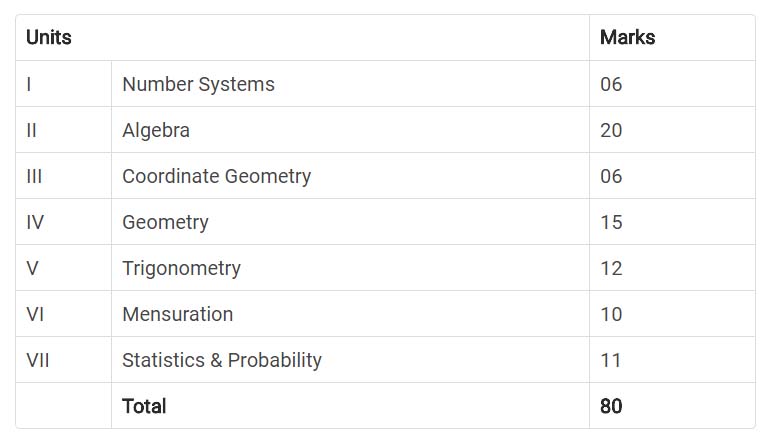Click Statistics & Probability marks value 11

coord(611,360)
